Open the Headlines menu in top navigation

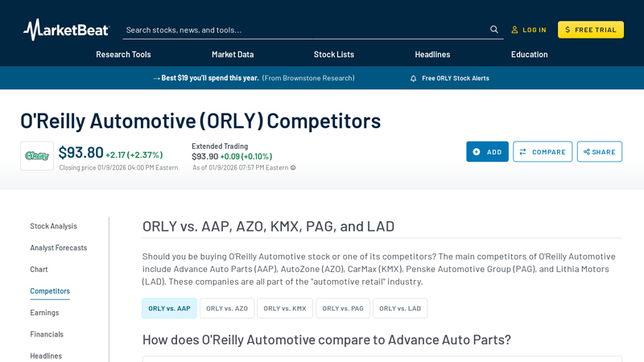click(x=432, y=54)
